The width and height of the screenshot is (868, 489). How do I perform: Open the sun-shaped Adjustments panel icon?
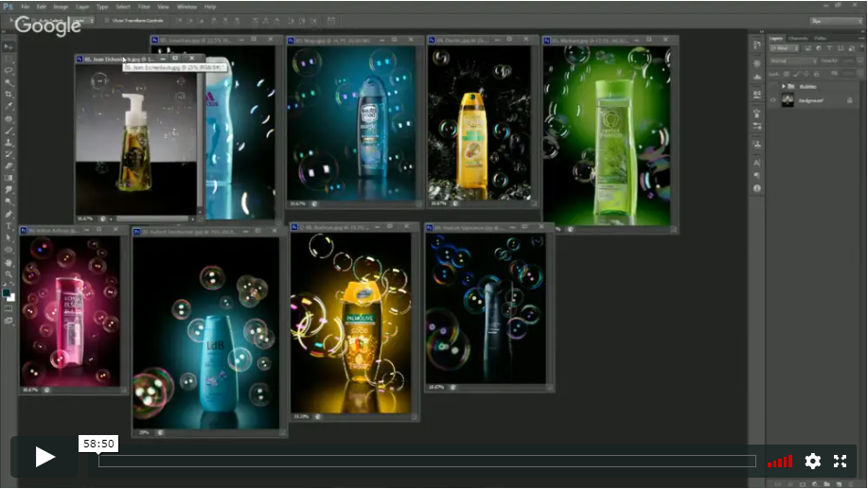(x=756, y=63)
